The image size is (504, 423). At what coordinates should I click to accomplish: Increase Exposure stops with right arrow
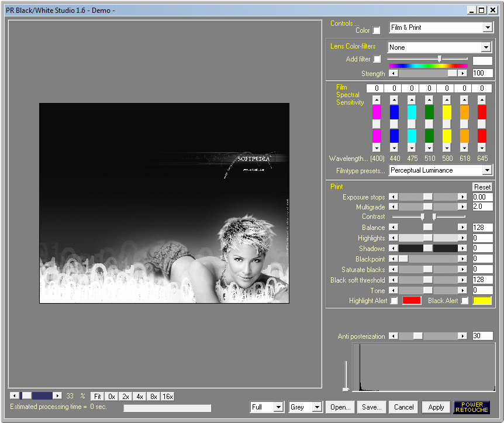462,197
